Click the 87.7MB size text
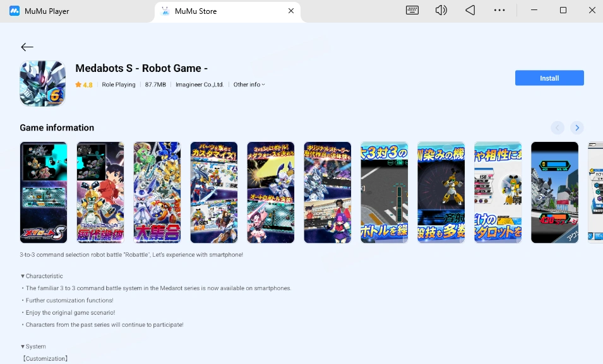 tap(155, 85)
